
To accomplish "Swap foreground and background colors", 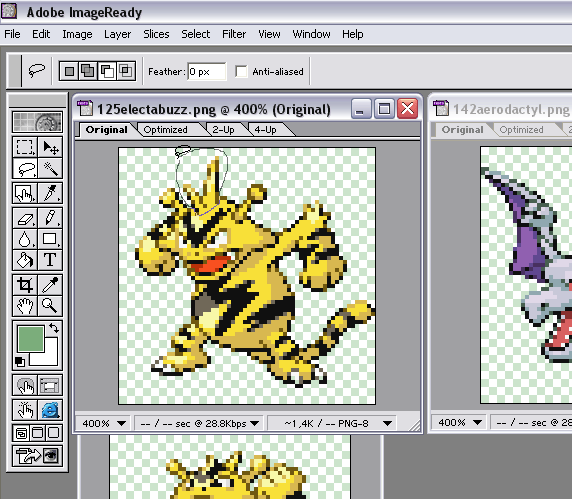I will 54,328.
